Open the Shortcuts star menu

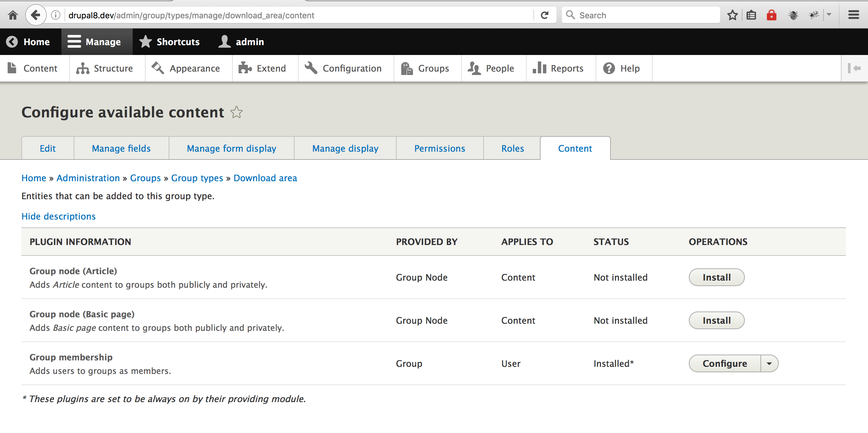pos(169,42)
